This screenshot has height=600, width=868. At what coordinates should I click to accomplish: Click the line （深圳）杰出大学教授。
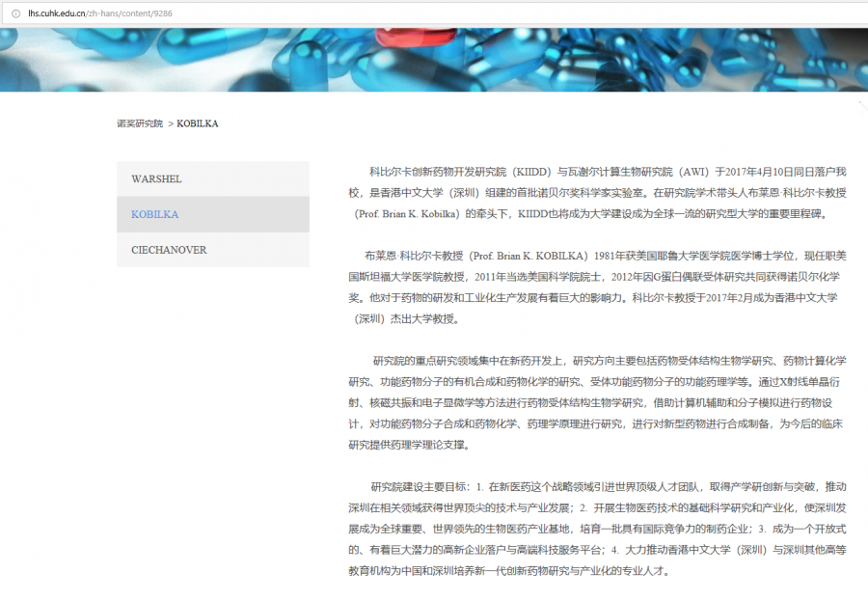tap(407, 319)
